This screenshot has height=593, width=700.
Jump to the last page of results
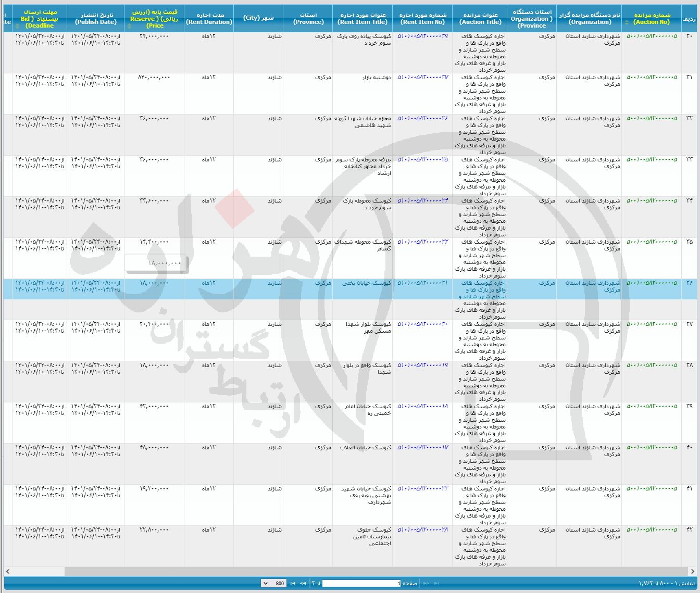[x=293, y=584]
